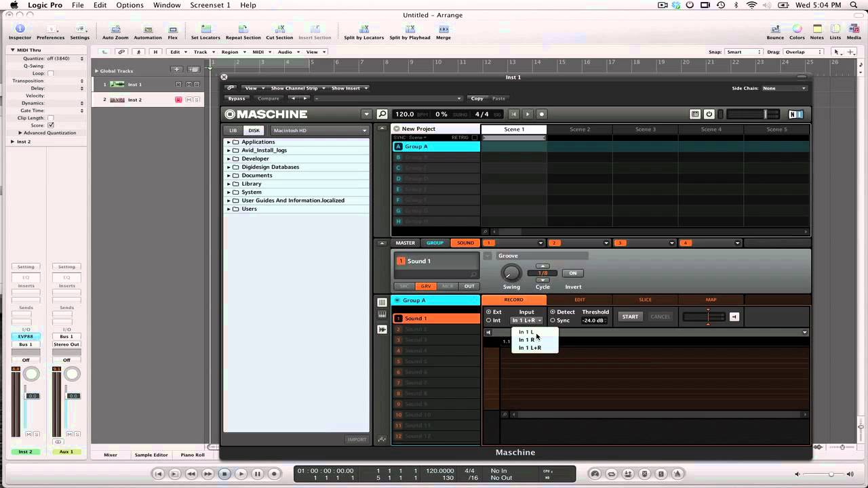Toggle Groove Invert ON button
The height and width of the screenshot is (488, 868).
tap(573, 273)
